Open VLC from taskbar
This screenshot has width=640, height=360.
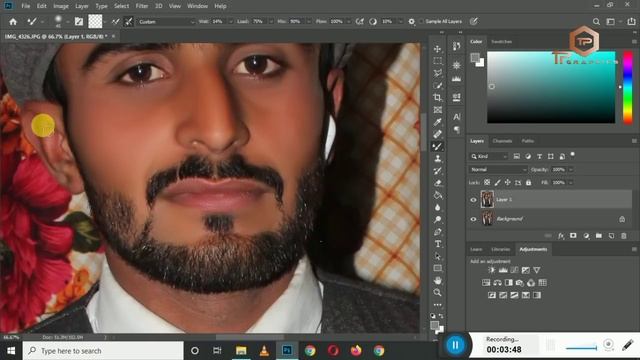(x=264, y=351)
